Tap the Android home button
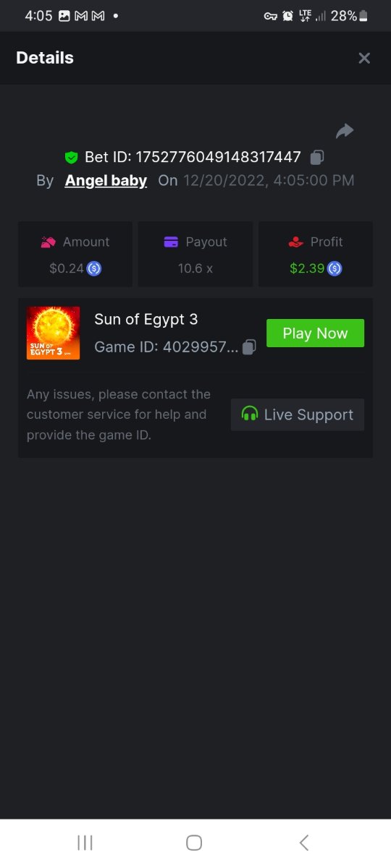The width and height of the screenshot is (391, 868). (x=194, y=843)
